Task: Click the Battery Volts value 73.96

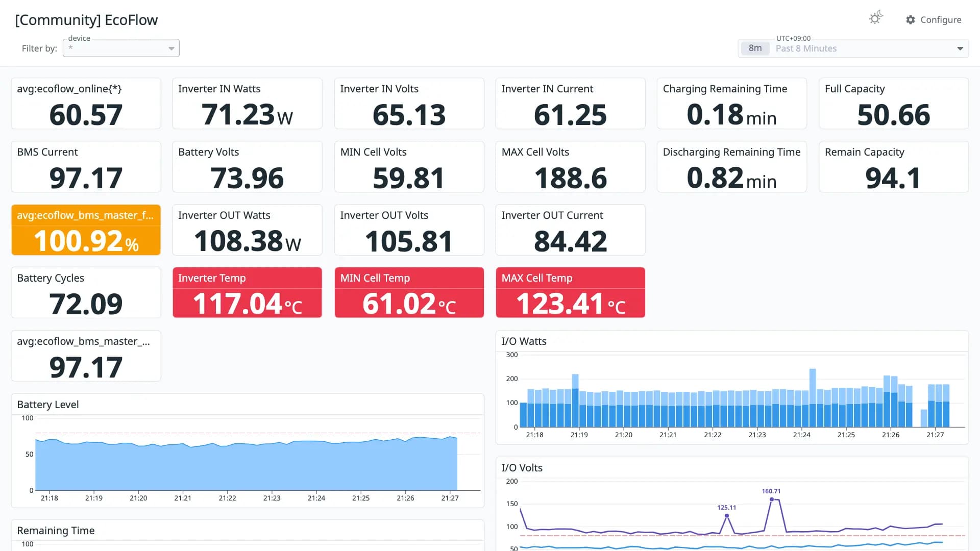Action: tap(247, 178)
